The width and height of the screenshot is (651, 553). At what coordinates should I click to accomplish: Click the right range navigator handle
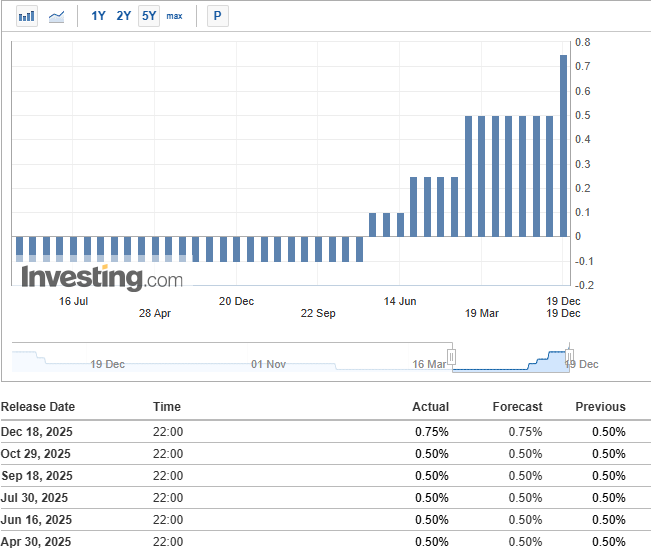pos(570,356)
